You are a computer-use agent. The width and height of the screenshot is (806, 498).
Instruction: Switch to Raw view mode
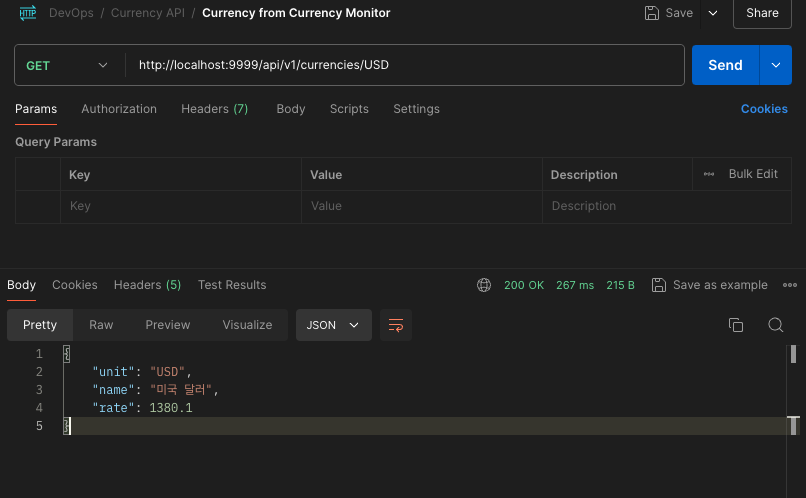pyautogui.click(x=101, y=325)
